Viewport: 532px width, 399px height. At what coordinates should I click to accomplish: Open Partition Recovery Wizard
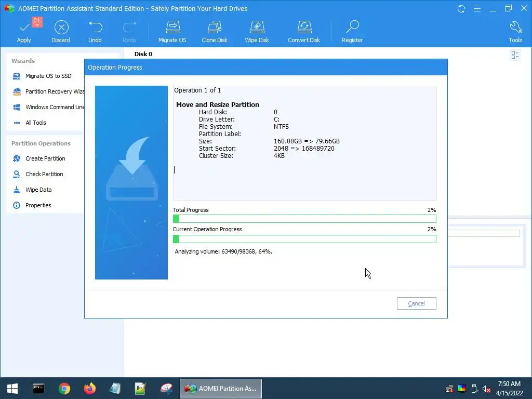tap(48, 91)
